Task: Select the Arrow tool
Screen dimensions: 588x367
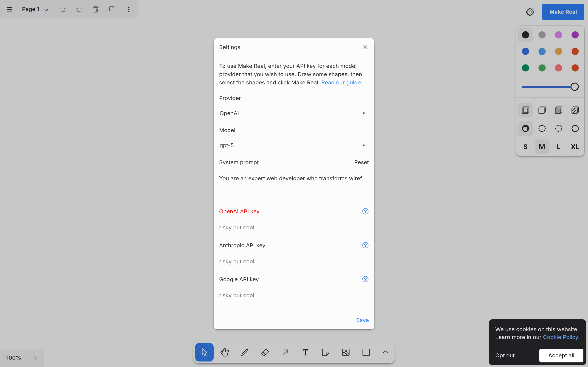Action: 285,352
